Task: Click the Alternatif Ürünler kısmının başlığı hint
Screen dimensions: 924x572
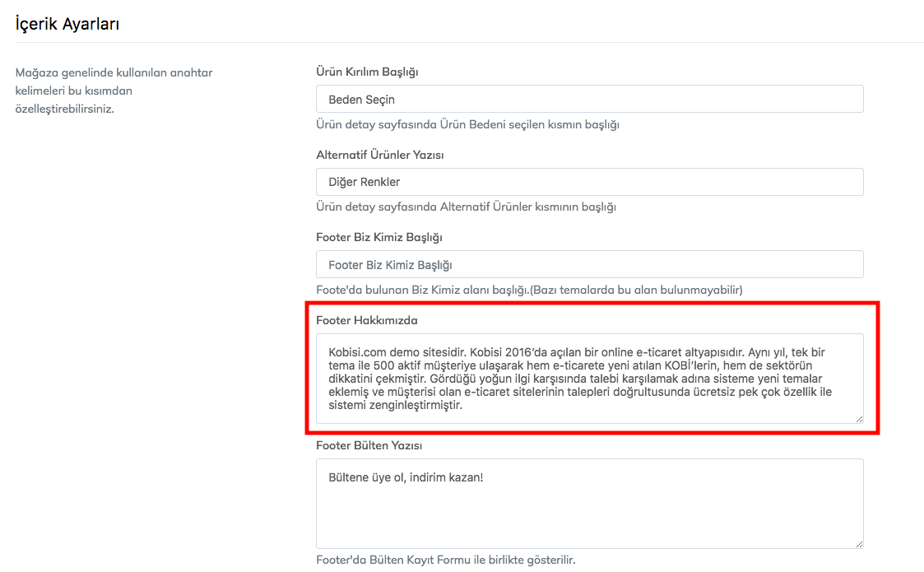Action: pos(466,207)
